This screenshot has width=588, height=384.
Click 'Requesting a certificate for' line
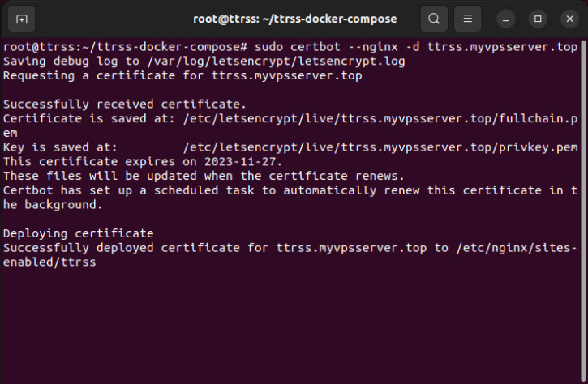coord(182,75)
